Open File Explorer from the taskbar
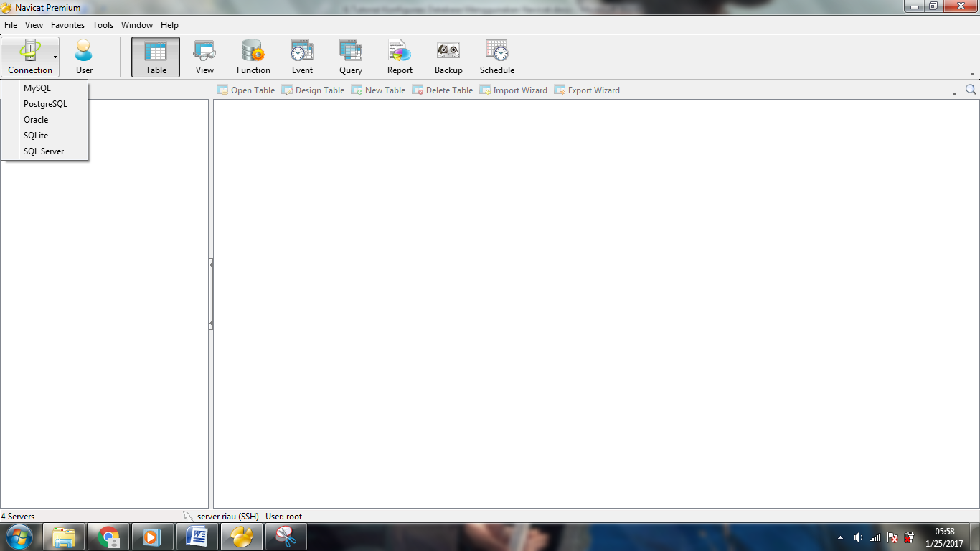This screenshot has width=980, height=551. click(64, 537)
